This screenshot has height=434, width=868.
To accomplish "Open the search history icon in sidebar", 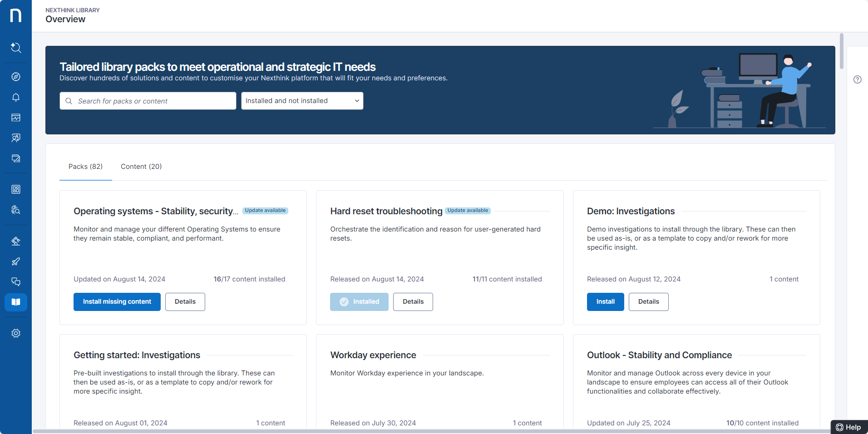I will [16, 48].
